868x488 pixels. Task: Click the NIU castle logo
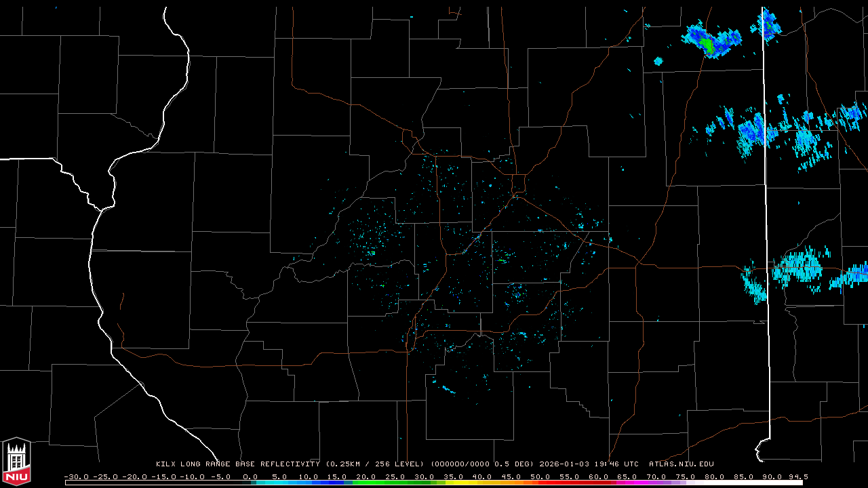(16, 461)
